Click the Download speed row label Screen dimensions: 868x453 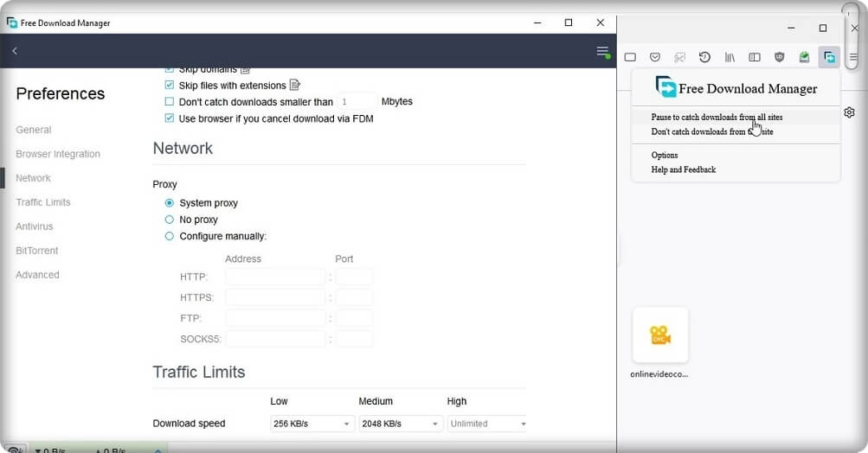click(189, 424)
